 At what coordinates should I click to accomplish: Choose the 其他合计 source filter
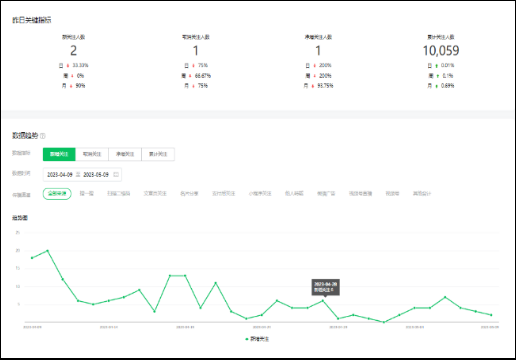click(x=422, y=193)
